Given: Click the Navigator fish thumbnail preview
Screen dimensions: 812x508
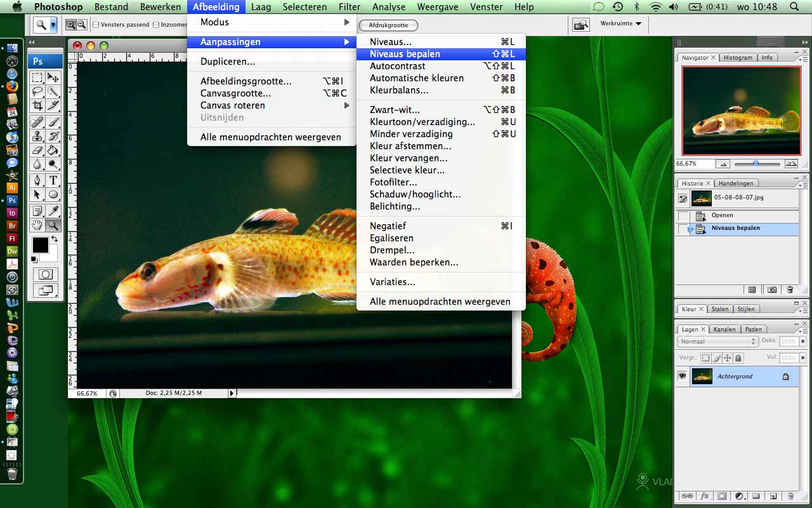Looking at the screenshot, I should [x=741, y=110].
